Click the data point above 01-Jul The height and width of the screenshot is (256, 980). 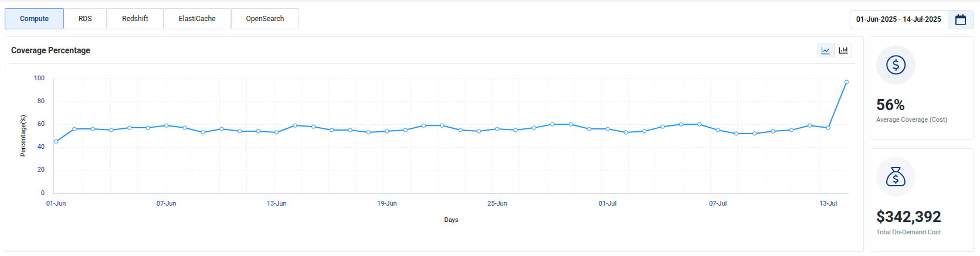608,129
